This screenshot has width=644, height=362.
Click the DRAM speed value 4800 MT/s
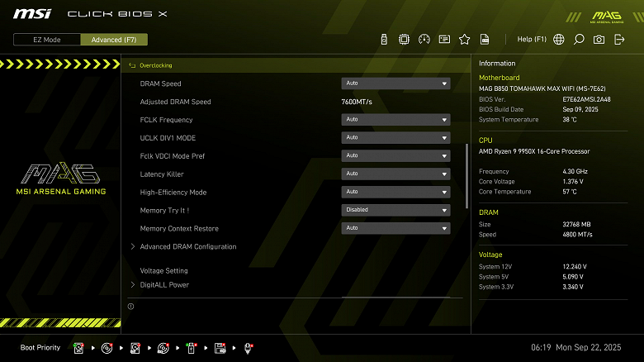point(577,235)
